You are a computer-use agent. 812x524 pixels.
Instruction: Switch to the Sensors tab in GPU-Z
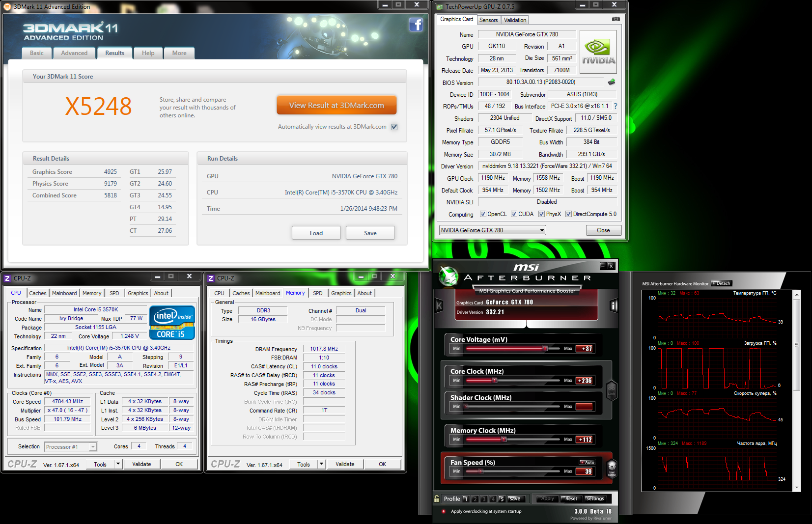click(489, 20)
